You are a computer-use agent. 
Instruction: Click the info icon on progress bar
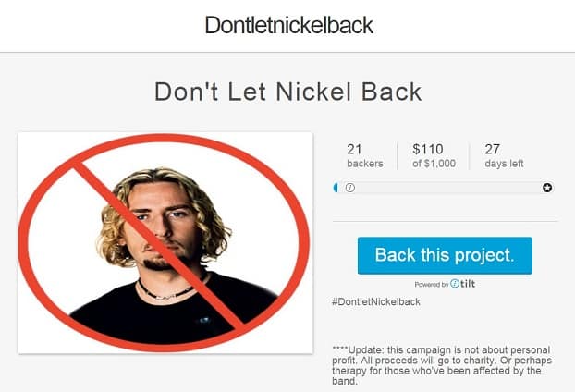point(350,188)
